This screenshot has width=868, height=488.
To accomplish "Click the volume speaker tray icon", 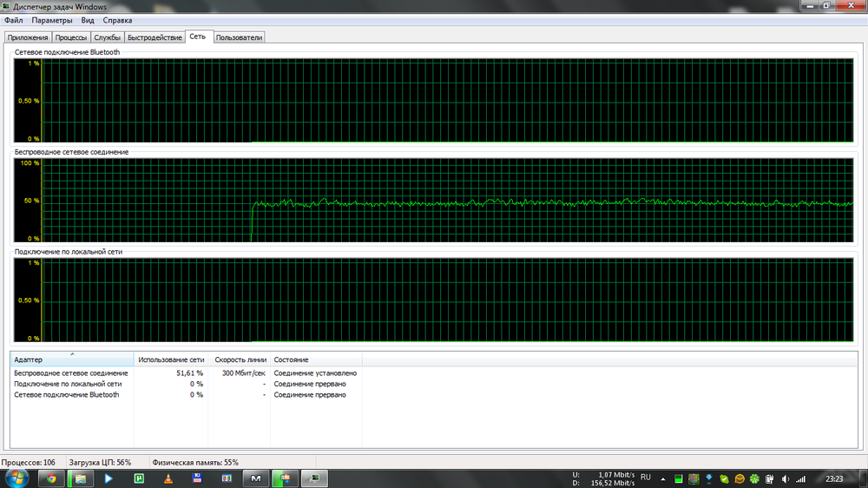I will [786, 478].
